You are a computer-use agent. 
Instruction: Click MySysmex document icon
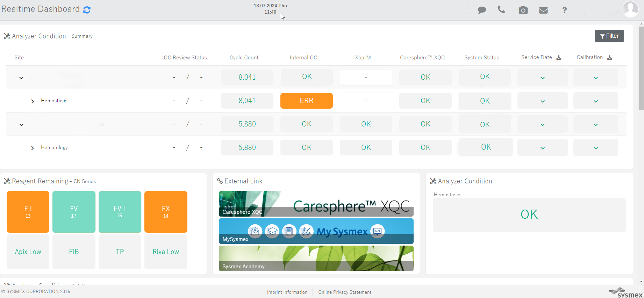point(289,231)
